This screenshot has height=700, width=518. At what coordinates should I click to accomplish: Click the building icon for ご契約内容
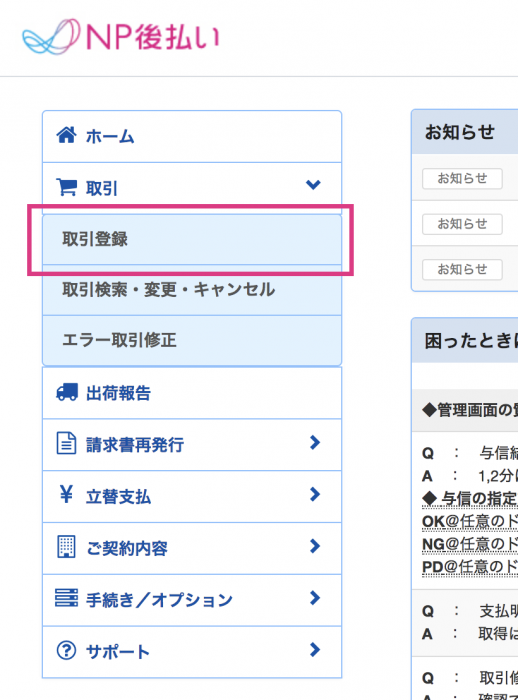pyautogui.click(x=67, y=546)
